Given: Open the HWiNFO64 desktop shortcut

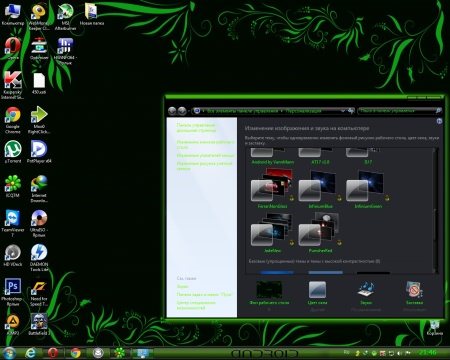Looking at the screenshot, I should (x=65, y=51).
